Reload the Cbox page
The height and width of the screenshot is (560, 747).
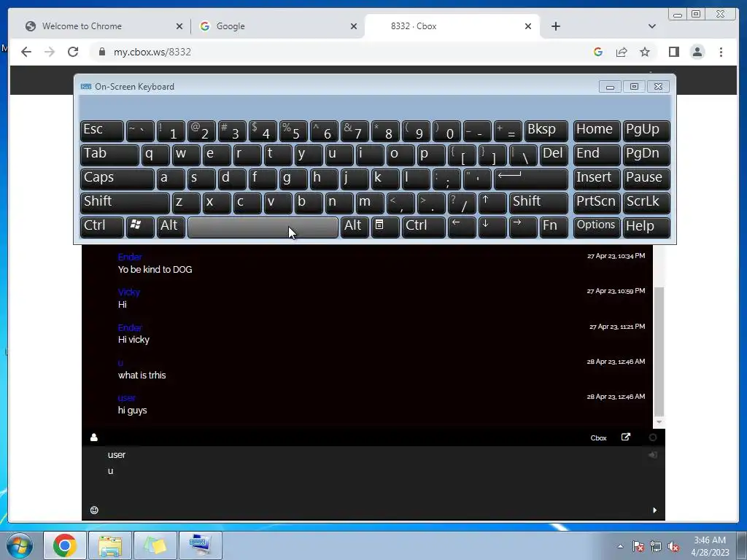tap(73, 52)
